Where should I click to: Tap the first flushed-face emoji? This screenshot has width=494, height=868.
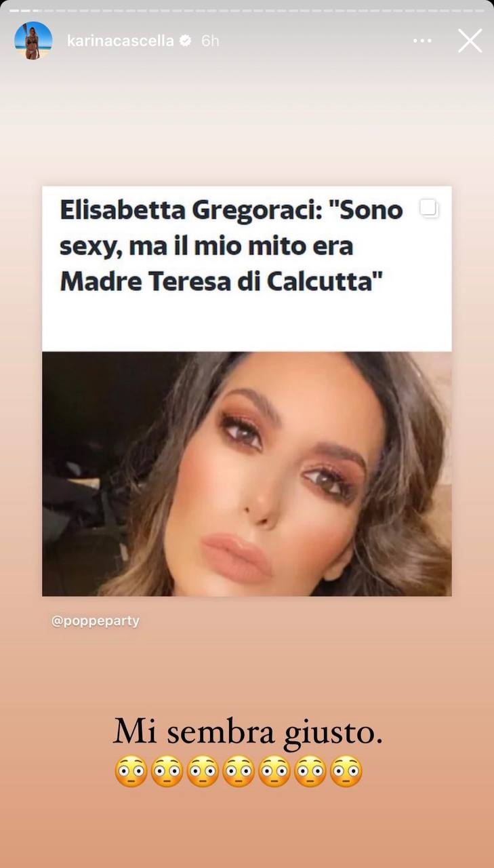coord(131,772)
